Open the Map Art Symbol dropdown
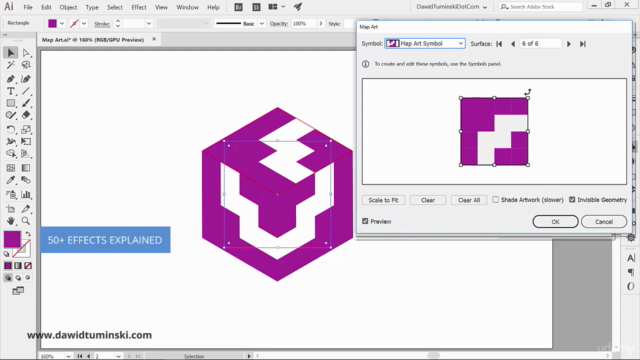Image resolution: width=640 pixels, height=360 pixels. click(x=425, y=43)
